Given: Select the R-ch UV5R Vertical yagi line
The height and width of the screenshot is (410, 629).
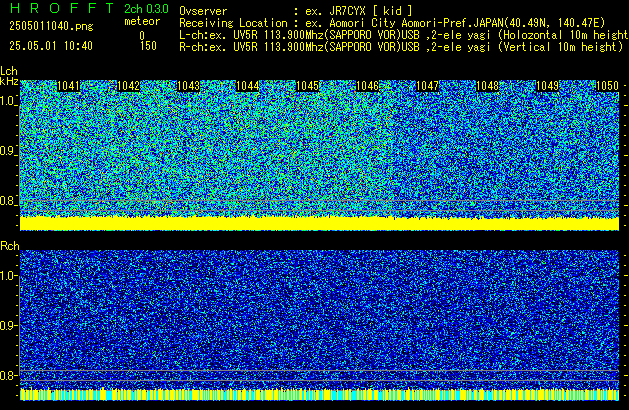Looking at the screenshot, I should [x=401, y=47].
